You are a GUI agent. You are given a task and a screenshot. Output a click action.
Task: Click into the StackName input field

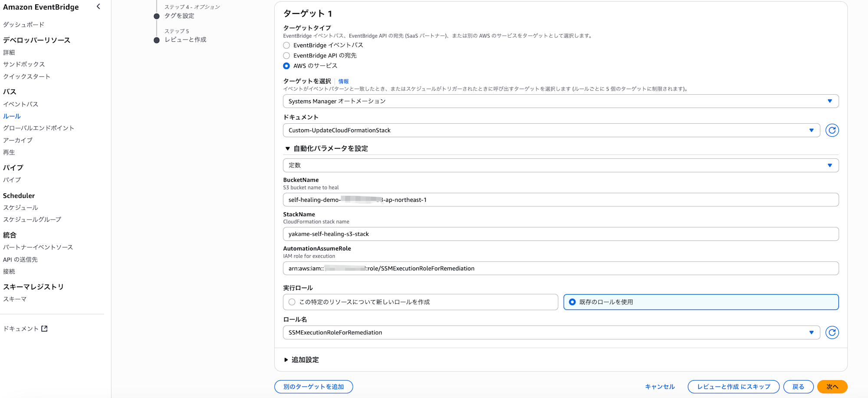coord(561,234)
